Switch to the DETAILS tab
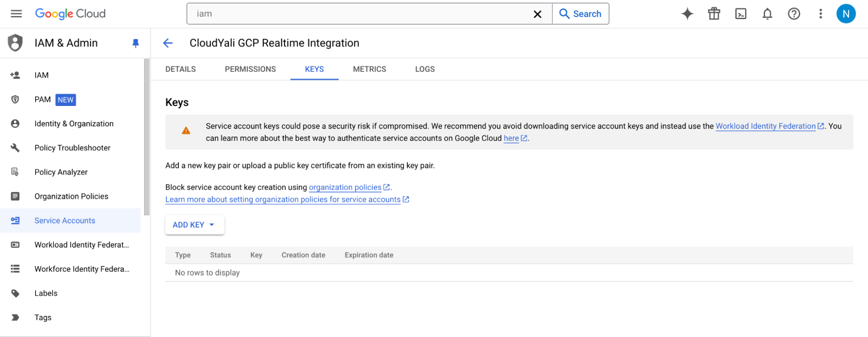The height and width of the screenshot is (337, 868). click(181, 69)
